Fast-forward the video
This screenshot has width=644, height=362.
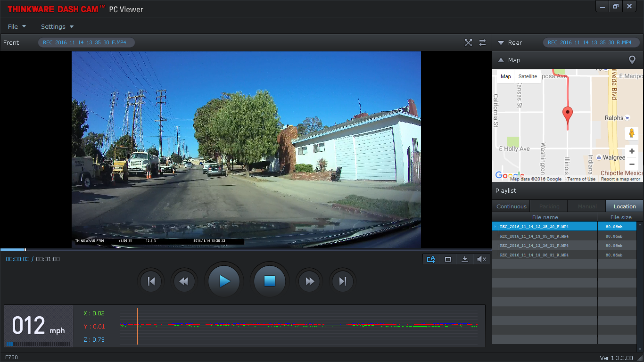tap(310, 281)
